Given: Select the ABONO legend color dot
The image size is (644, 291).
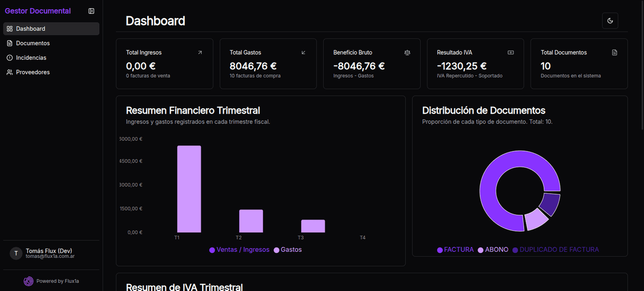Looking at the screenshot, I should click(x=480, y=250).
